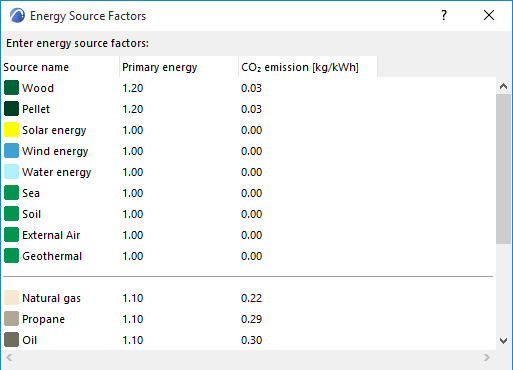Click the Pellet color swatch
This screenshot has width=513, height=370.
[11, 109]
